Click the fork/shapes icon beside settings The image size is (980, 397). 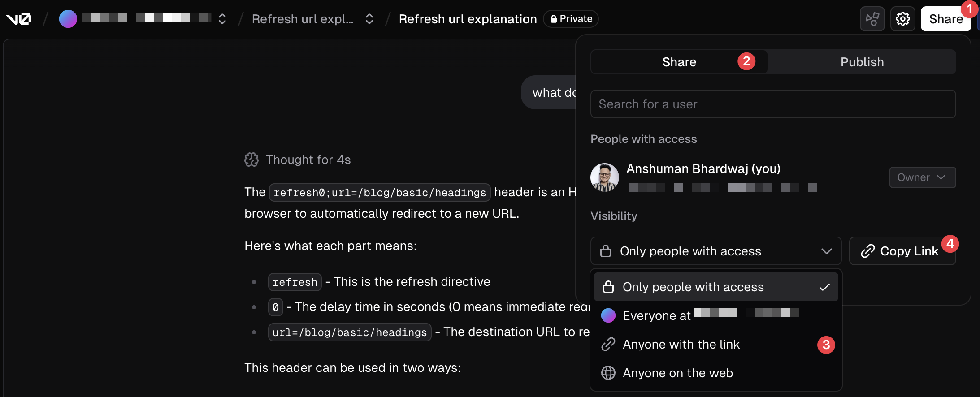coord(872,19)
